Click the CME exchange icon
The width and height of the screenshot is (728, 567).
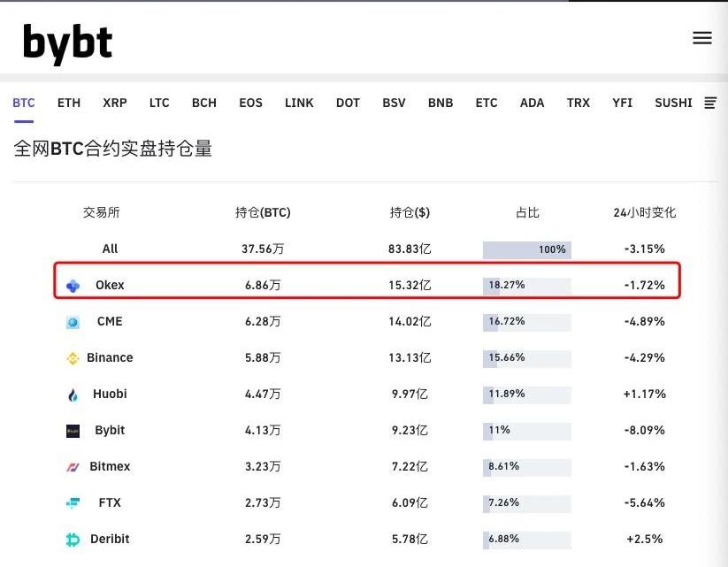click(x=73, y=322)
